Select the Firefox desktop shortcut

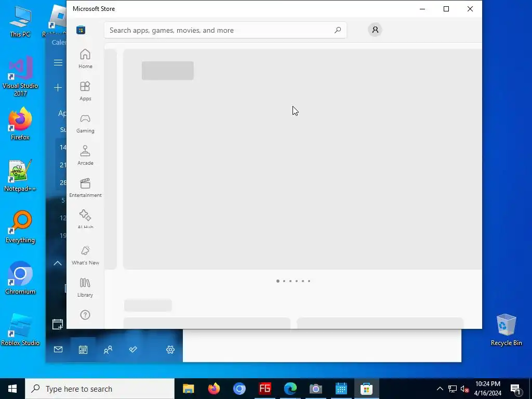(x=20, y=124)
